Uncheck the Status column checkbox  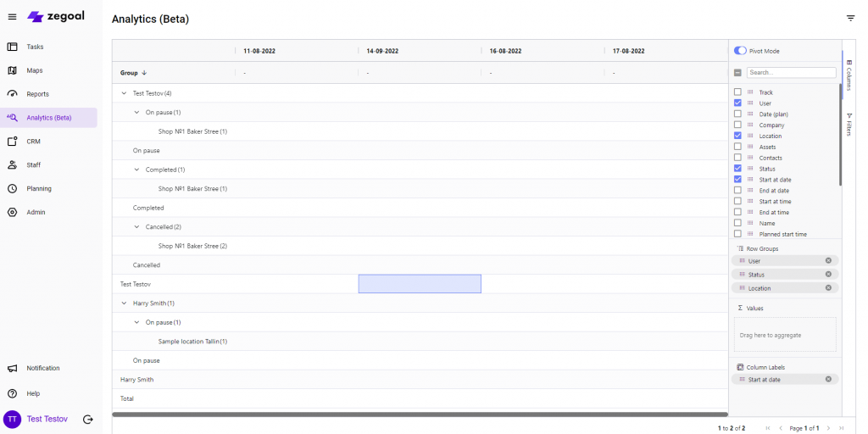tap(737, 169)
